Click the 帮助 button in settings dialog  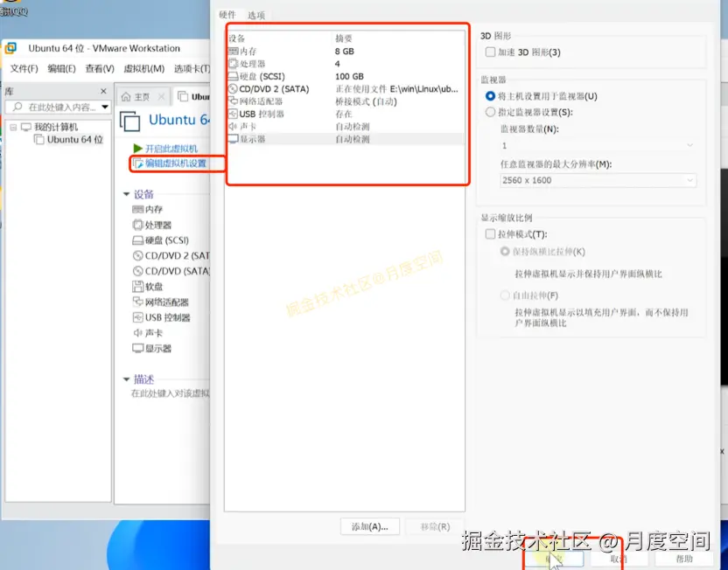[684, 559]
